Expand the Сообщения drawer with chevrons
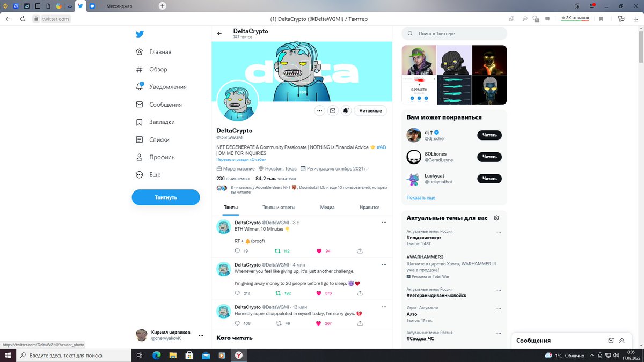The width and height of the screenshot is (644, 362). [622, 341]
